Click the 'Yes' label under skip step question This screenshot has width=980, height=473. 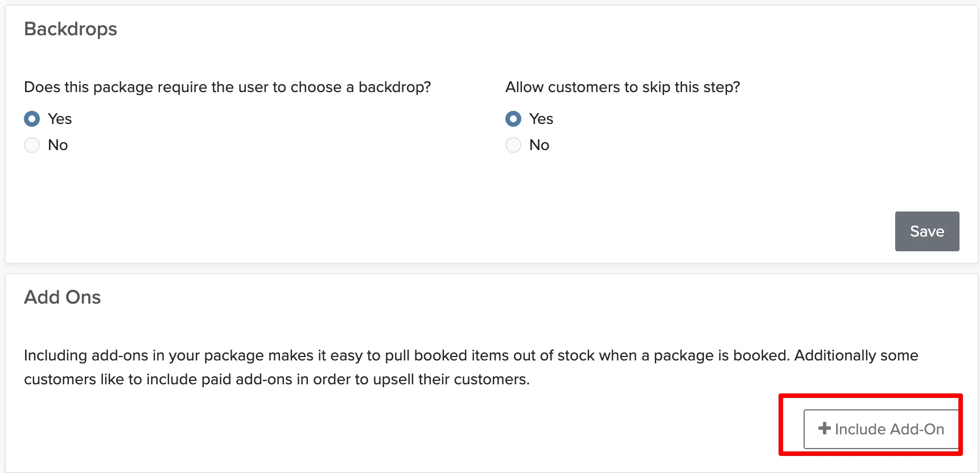point(541,119)
